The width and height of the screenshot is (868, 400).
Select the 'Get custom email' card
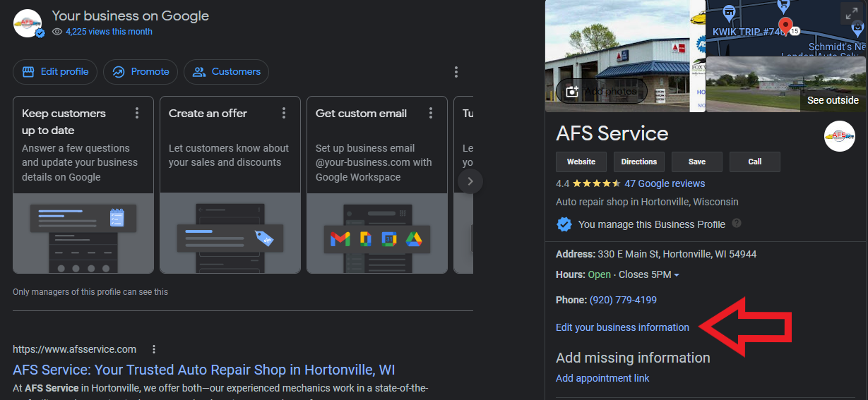coord(377,185)
